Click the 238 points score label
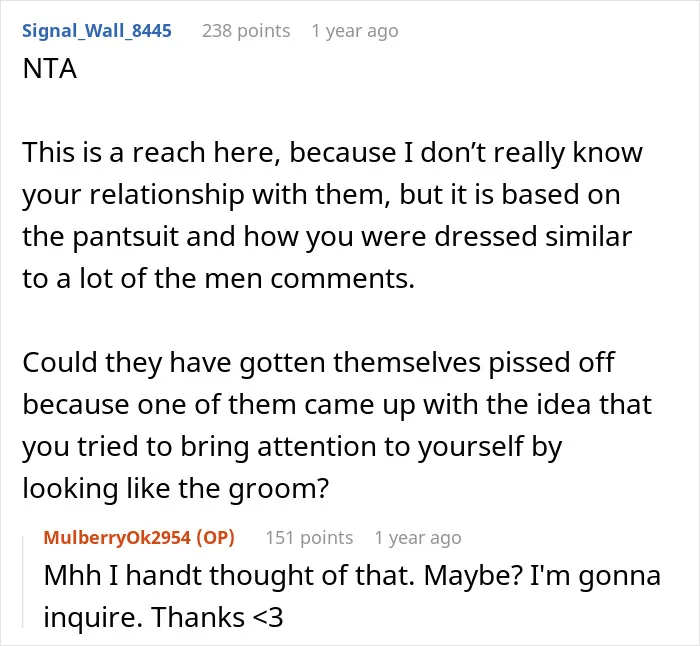 click(246, 31)
